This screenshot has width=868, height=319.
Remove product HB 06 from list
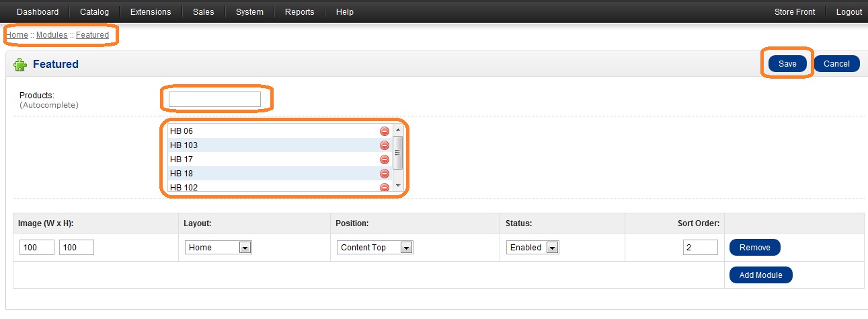pyautogui.click(x=385, y=131)
